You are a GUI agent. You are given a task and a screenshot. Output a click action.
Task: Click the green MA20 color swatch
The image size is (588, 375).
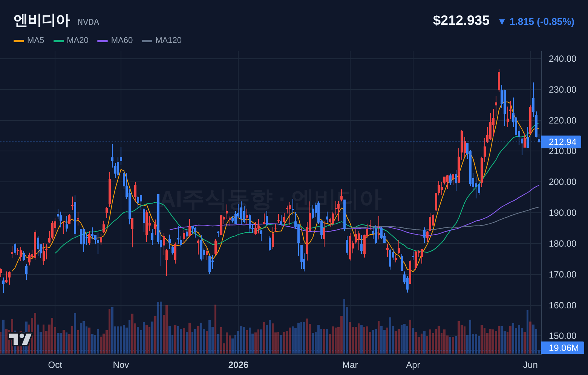coord(59,41)
